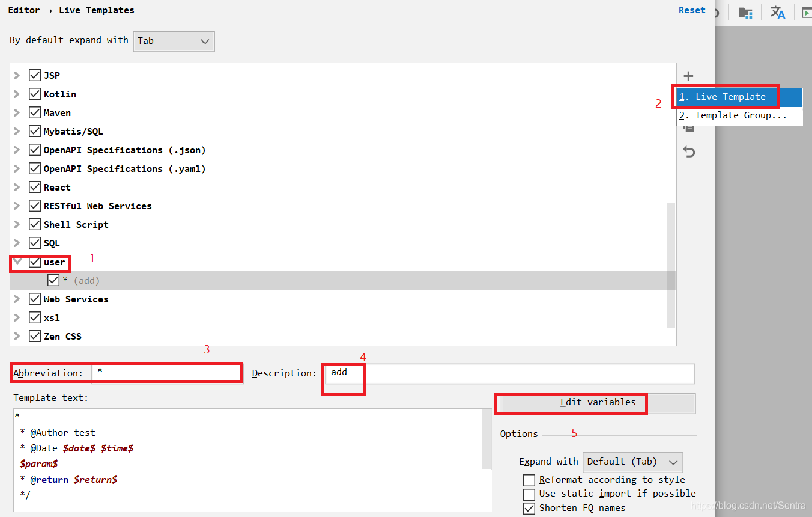Screen dimensions: 812x517
Task: Toggle the JSP group checkbox
Action: point(35,75)
